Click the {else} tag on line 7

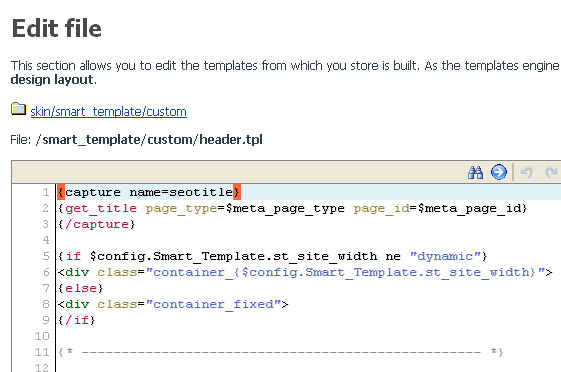(81, 288)
